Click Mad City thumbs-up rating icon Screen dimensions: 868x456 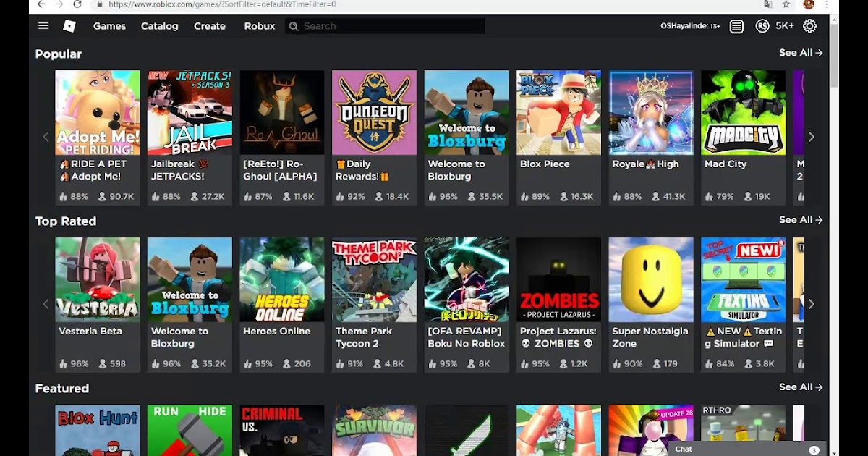tap(710, 196)
